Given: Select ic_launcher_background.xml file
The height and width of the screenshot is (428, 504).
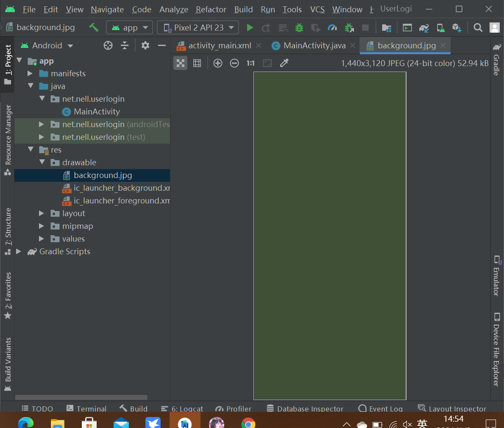Looking at the screenshot, I should (116, 188).
